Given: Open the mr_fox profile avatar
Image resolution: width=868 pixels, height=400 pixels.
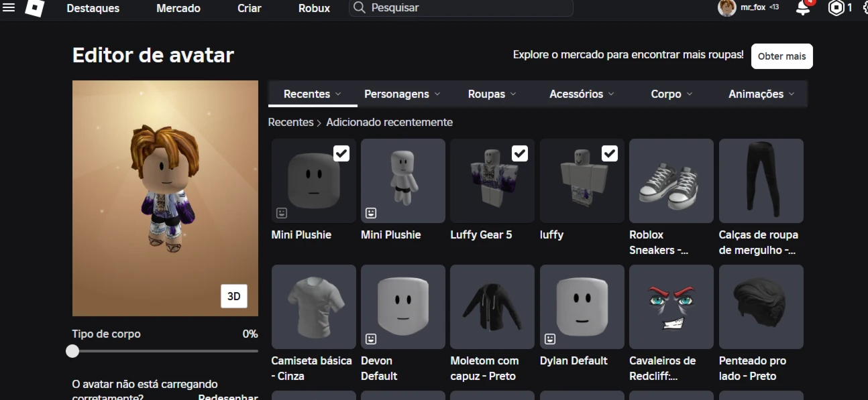Looking at the screenshot, I should point(726,8).
